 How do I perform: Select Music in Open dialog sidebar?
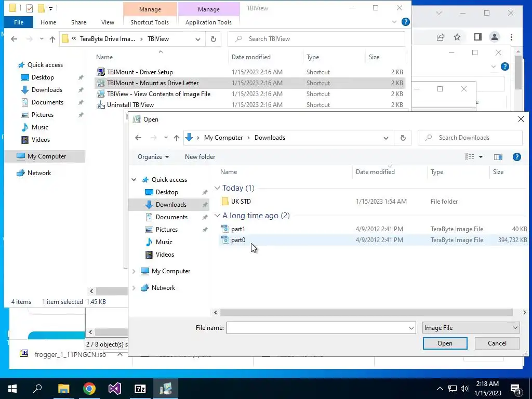tap(164, 242)
